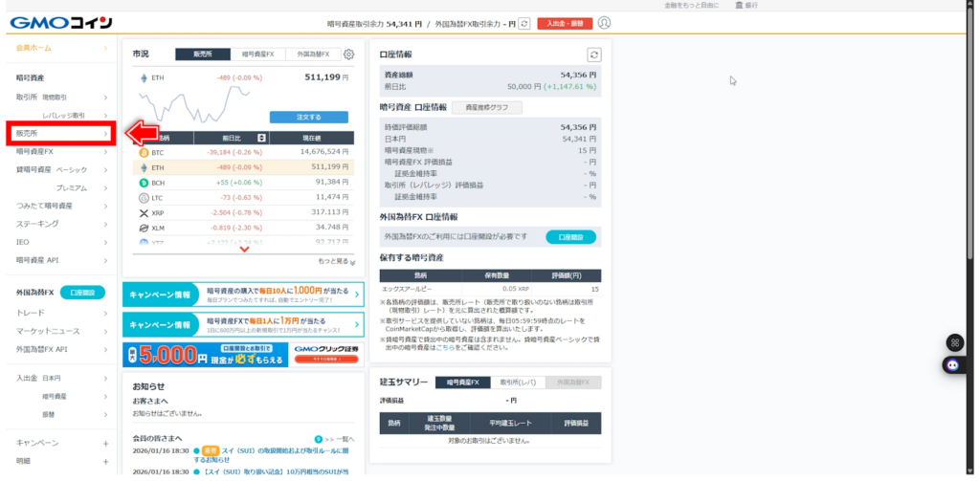Open the 資産推移グラフ button
The width and height of the screenshot is (980, 481).
487,107
